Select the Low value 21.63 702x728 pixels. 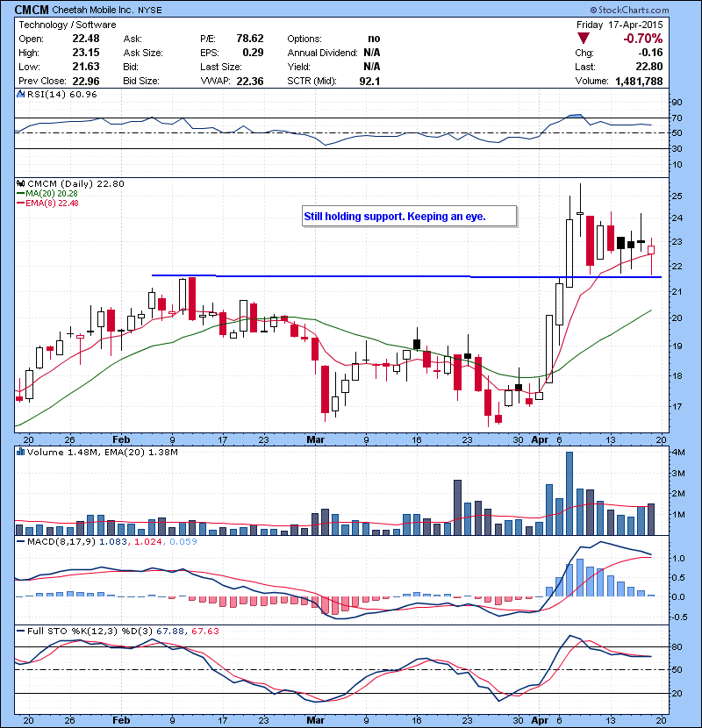(x=86, y=67)
